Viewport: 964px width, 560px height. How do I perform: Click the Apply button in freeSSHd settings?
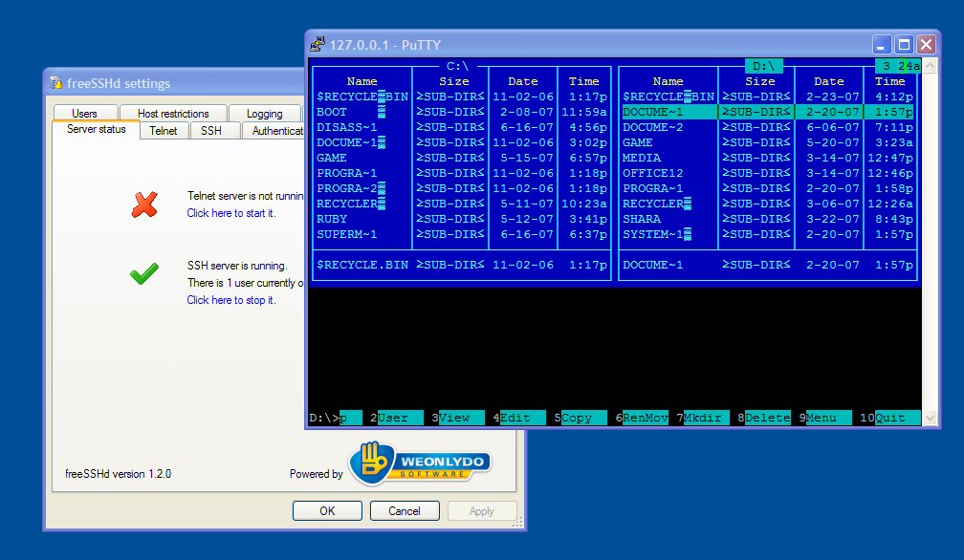481,511
